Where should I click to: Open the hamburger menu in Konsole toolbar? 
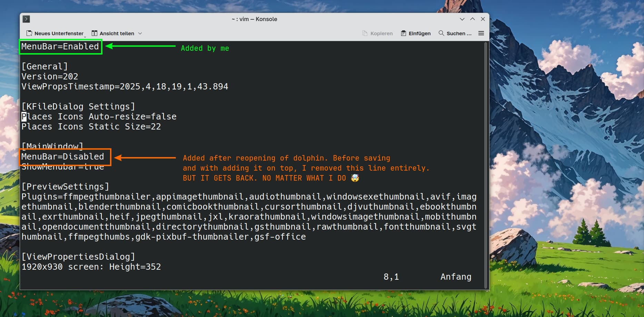click(x=481, y=33)
